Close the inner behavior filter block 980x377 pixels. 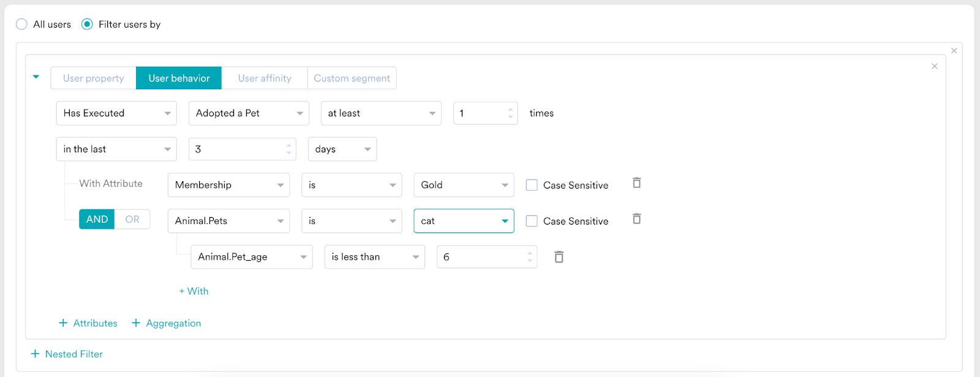[934, 66]
